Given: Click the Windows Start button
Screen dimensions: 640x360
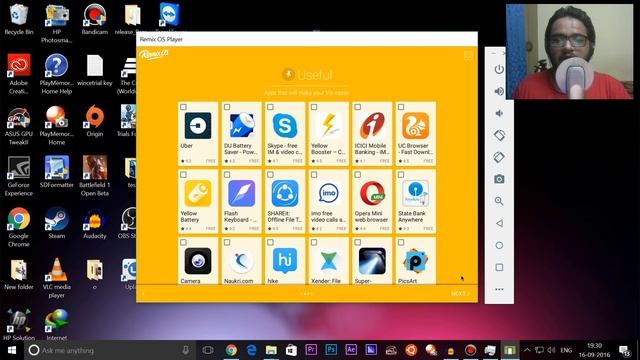Looking at the screenshot, I should tap(12, 350).
